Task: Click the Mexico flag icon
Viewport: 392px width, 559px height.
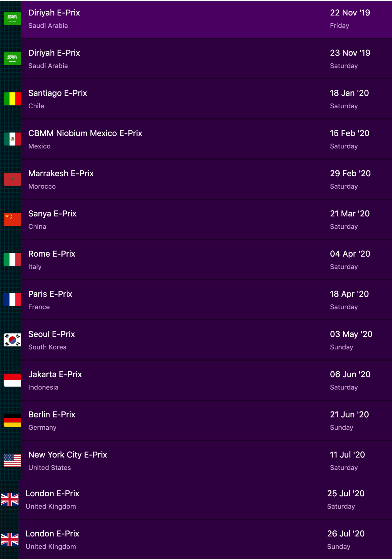Action: pos(12,139)
